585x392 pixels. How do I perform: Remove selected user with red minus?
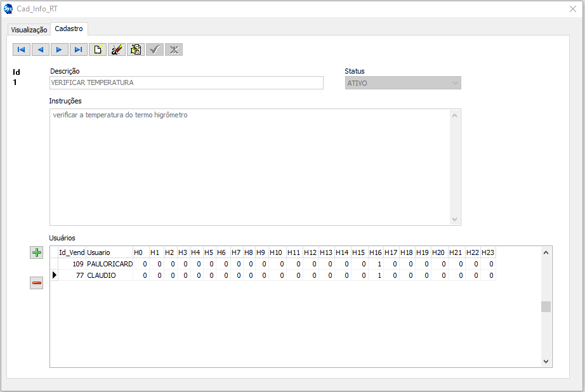click(37, 284)
